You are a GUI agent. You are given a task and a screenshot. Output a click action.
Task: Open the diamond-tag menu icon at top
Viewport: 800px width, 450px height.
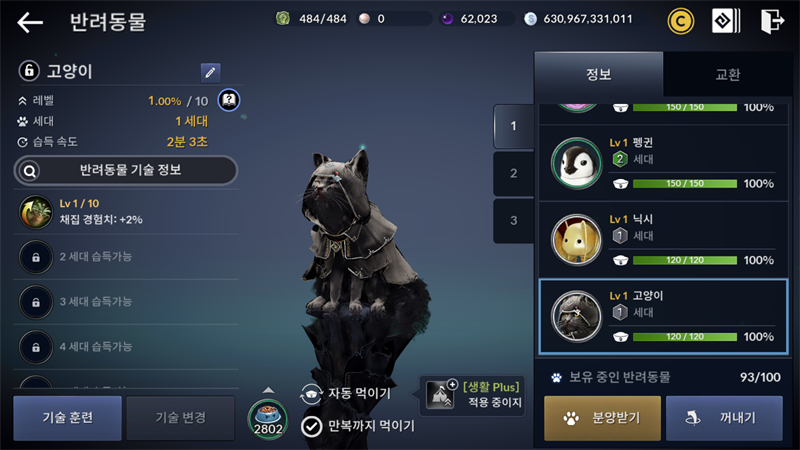click(x=726, y=21)
